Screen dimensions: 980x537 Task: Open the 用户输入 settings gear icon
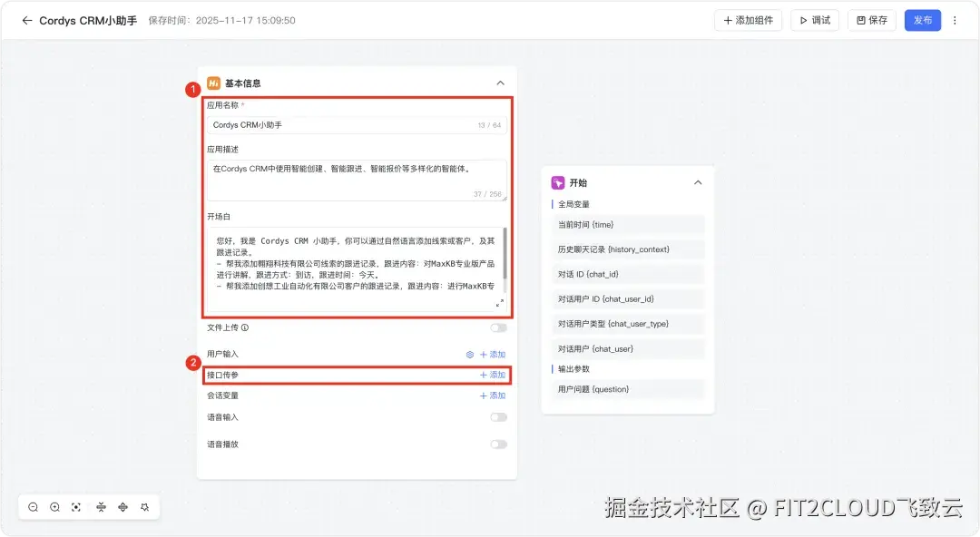470,355
